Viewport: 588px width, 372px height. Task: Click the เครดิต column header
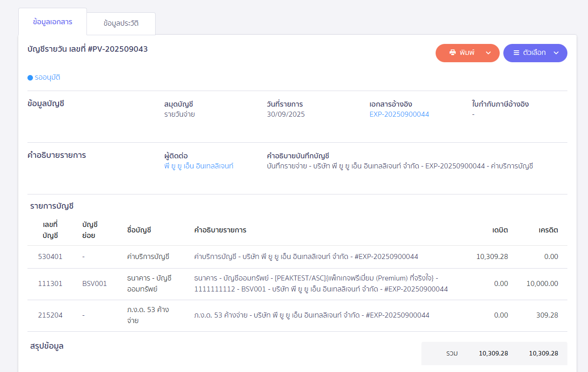548,230
